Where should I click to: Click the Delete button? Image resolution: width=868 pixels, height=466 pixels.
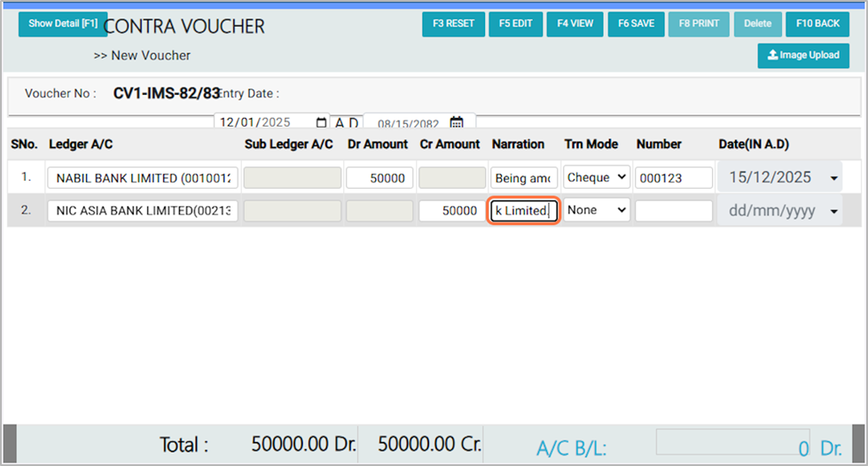757,24
